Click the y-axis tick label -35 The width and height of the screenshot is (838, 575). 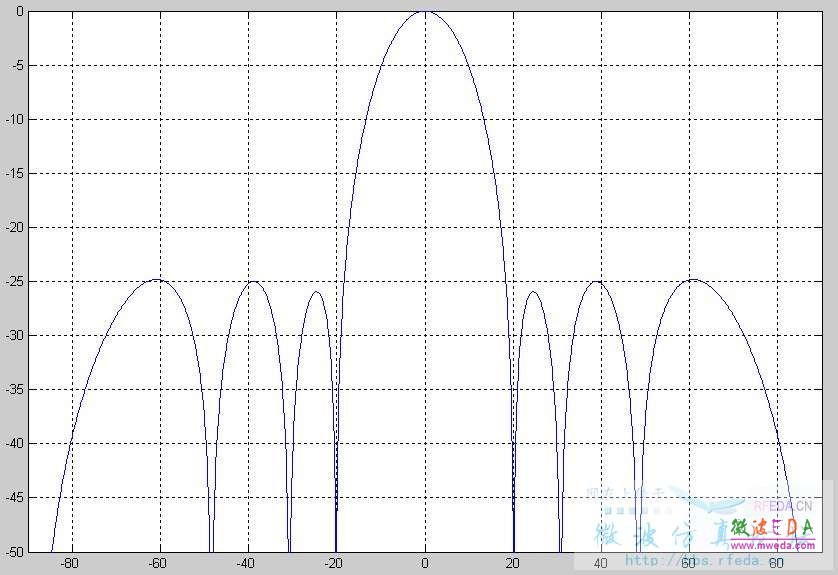pyautogui.click(x=12, y=389)
